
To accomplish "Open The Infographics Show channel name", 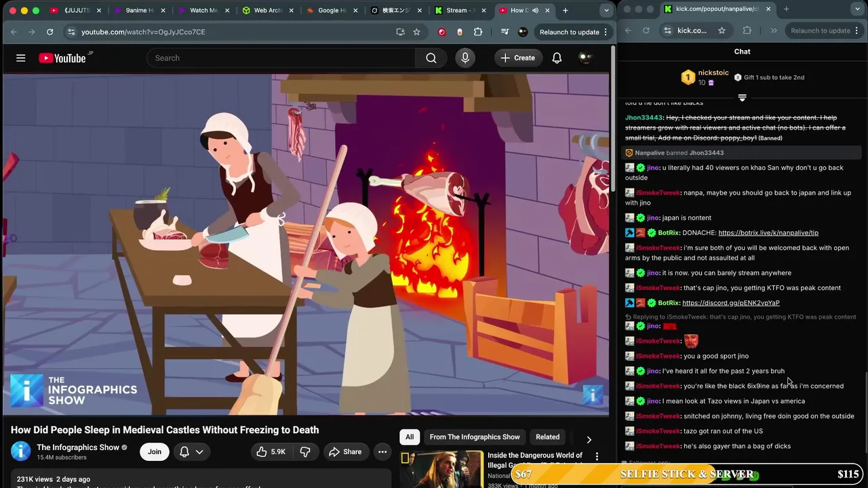I will [x=78, y=447].
